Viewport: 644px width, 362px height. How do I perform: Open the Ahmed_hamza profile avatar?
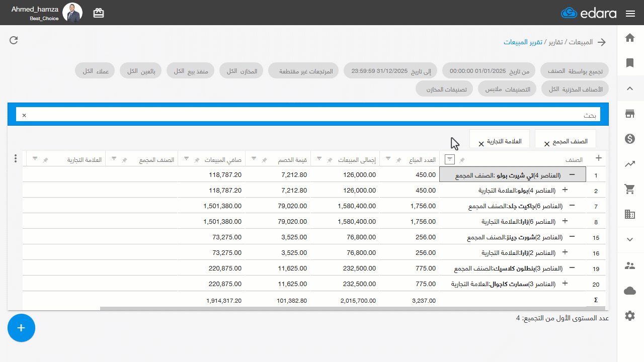click(72, 13)
